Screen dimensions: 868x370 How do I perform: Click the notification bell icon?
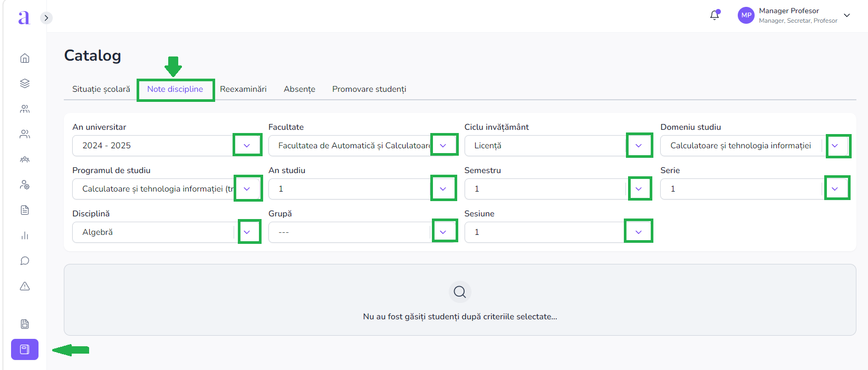click(x=715, y=15)
